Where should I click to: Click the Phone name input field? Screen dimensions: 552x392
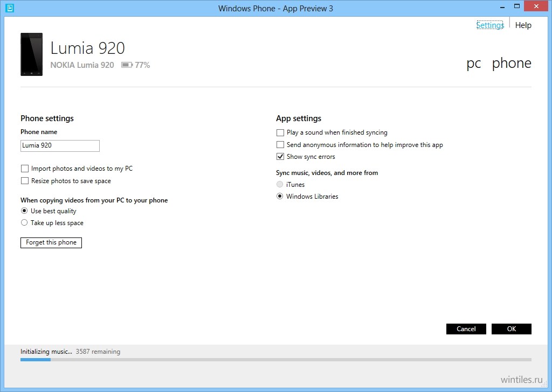tap(60, 145)
